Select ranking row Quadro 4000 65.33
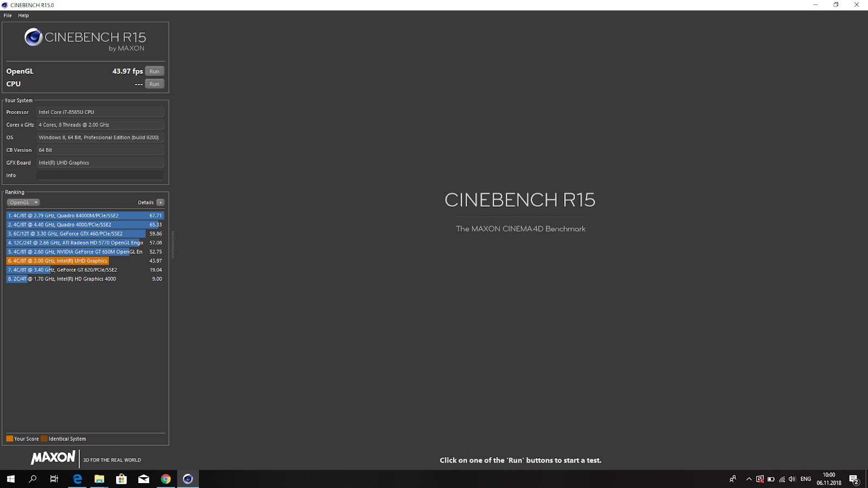 tap(85, 224)
